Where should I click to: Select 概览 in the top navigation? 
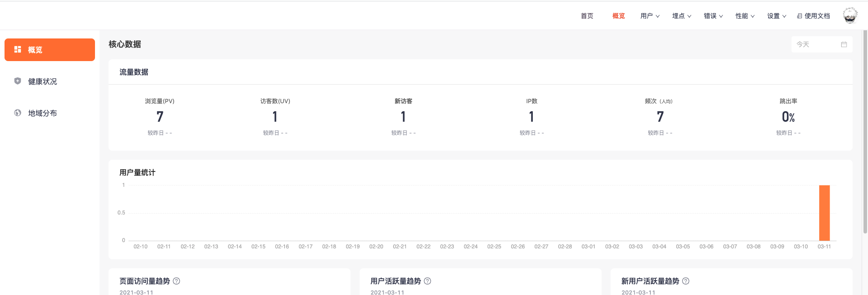coord(619,16)
